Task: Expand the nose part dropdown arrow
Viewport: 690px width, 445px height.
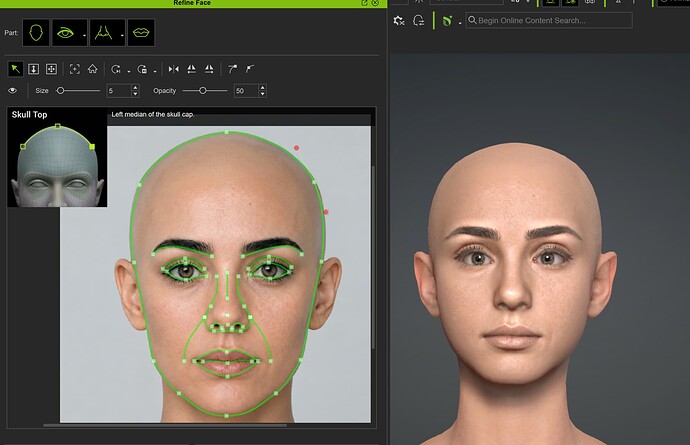Action: (122, 36)
